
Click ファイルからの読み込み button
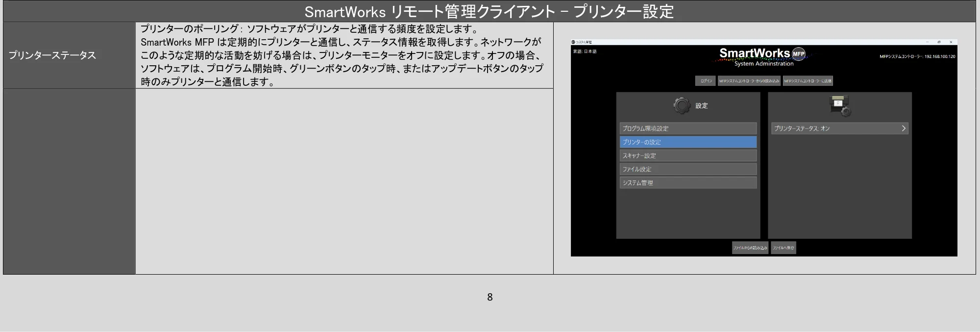click(750, 248)
